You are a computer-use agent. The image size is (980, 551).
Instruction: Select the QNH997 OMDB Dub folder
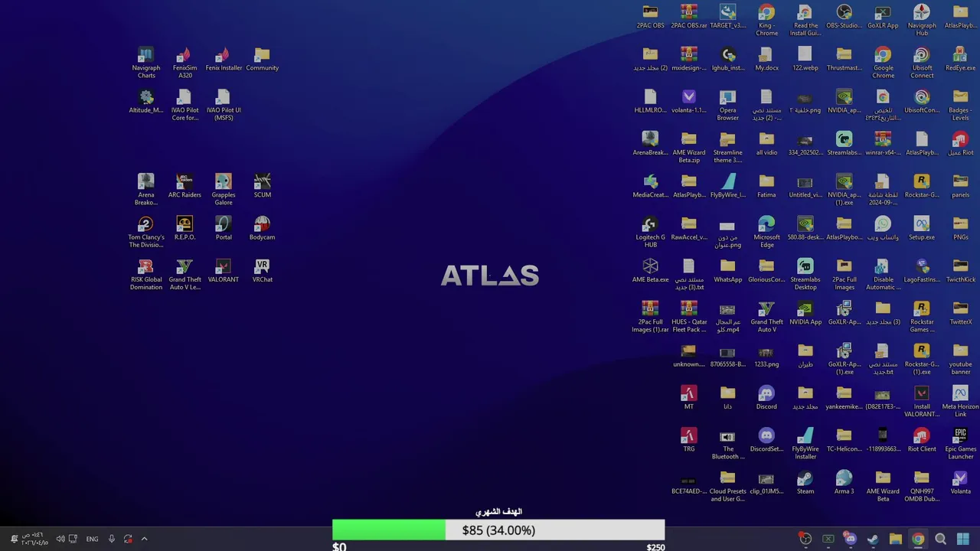922,486
